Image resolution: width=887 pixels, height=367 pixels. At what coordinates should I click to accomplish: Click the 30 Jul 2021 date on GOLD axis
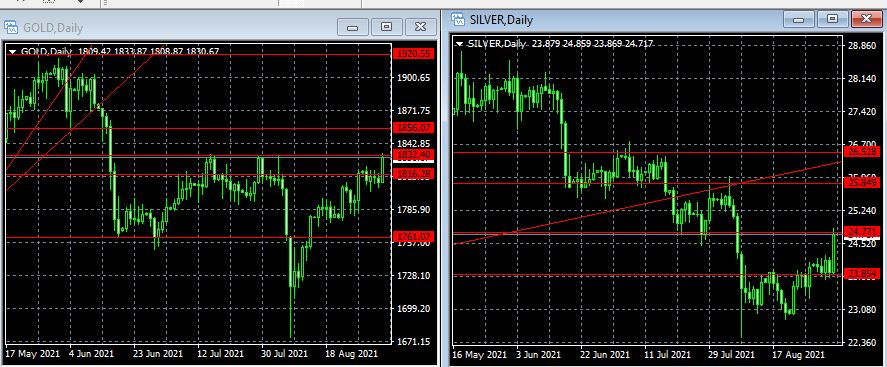284,354
